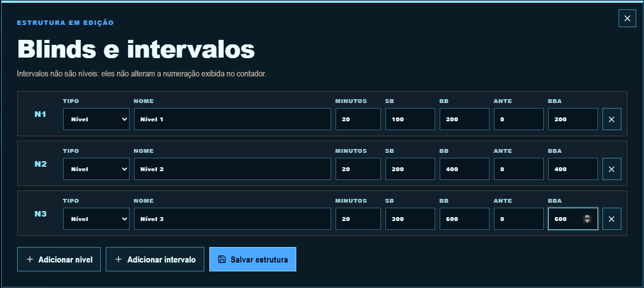Remove level N2 row
The height and width of the screenshot is (288, 644).
(611, 169)
